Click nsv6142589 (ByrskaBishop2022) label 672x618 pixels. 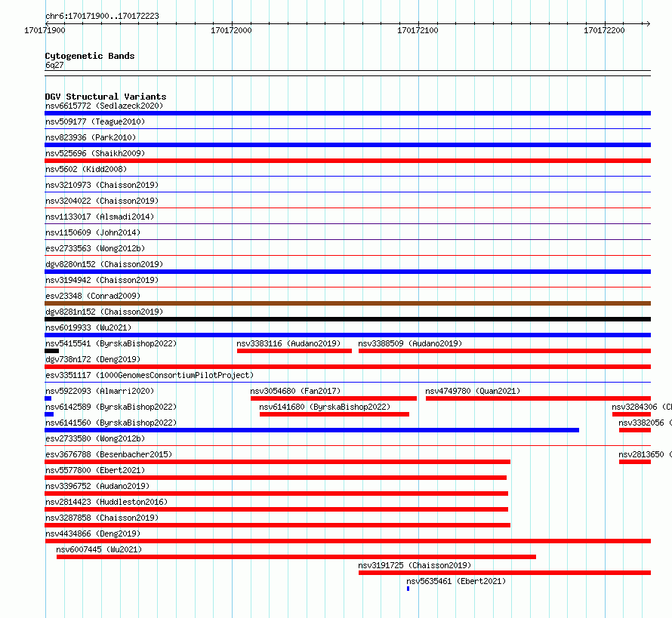(x=111, y=407)
